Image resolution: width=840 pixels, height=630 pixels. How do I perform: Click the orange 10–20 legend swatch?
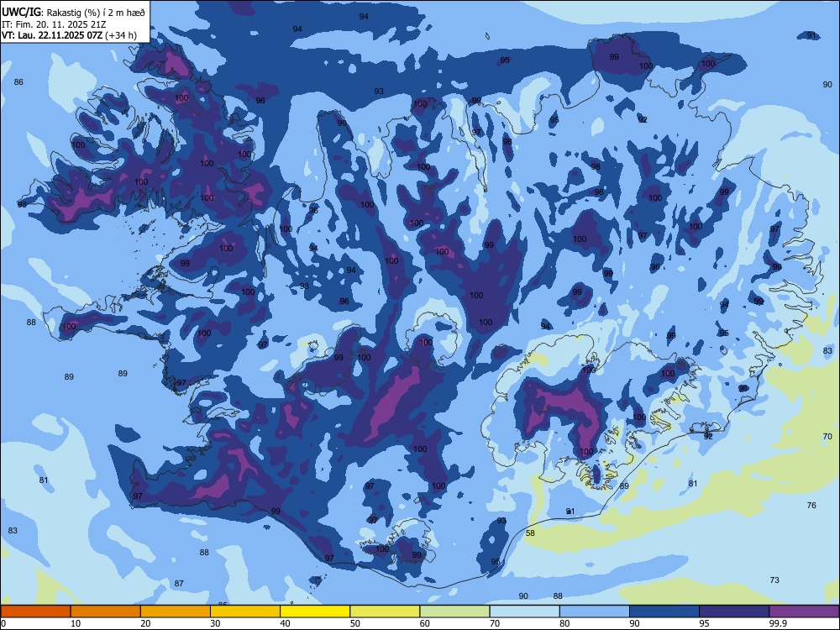pyautogui.click(x=106, y=612)
